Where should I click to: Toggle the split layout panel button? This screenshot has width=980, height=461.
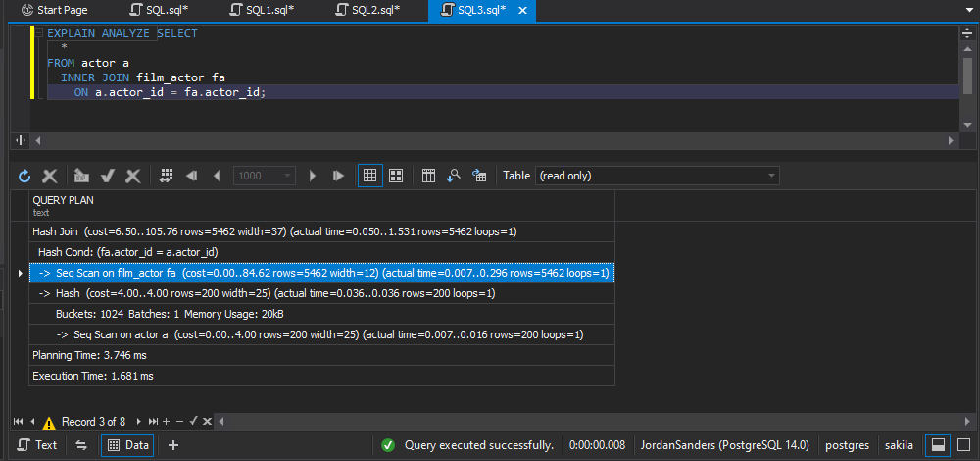tap(938, 445)
